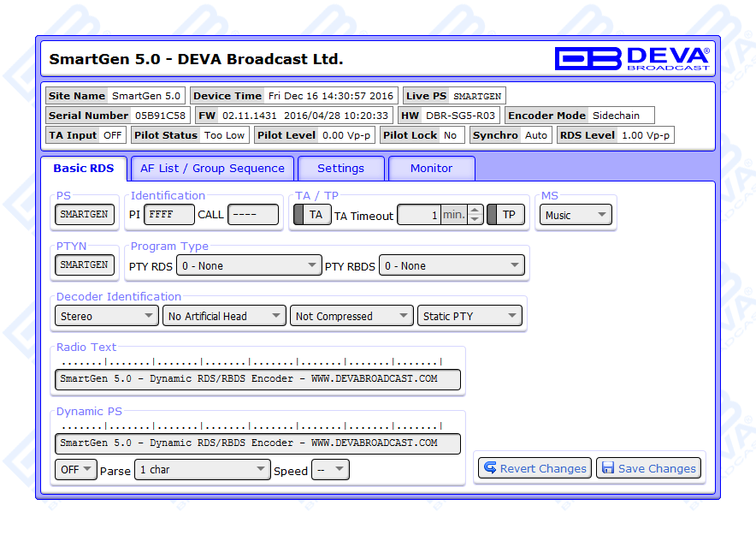This screenshot has height=535, width=756.
Task: Expand the Parse 1 char dropdown
Action: (203, 470)
